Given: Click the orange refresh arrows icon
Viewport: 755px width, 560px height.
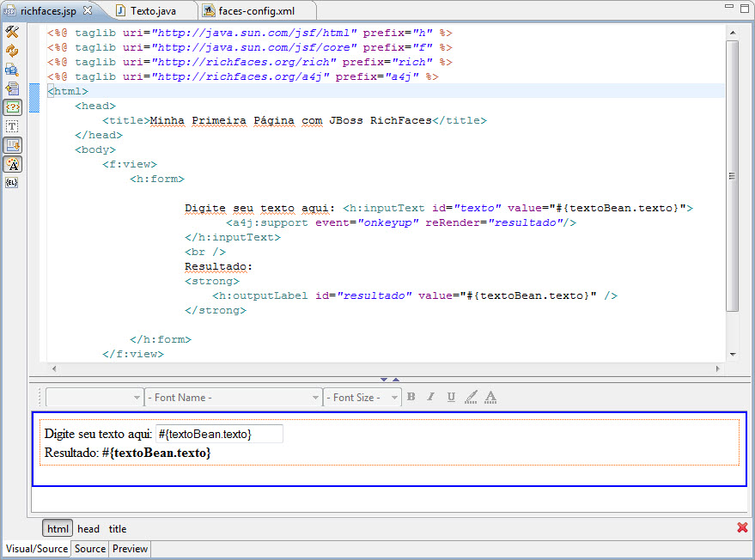Looking at the screenshot, I should tap(12, 51).
